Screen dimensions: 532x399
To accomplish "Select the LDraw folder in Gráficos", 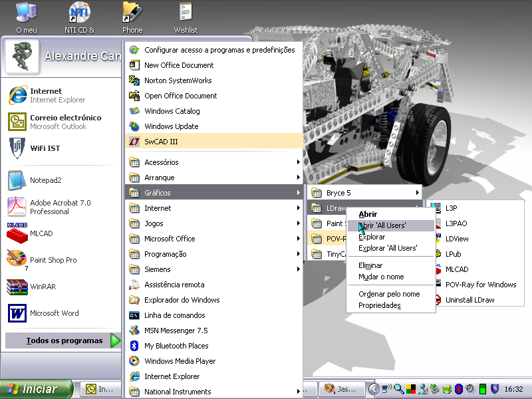I will tap(327, 207).
